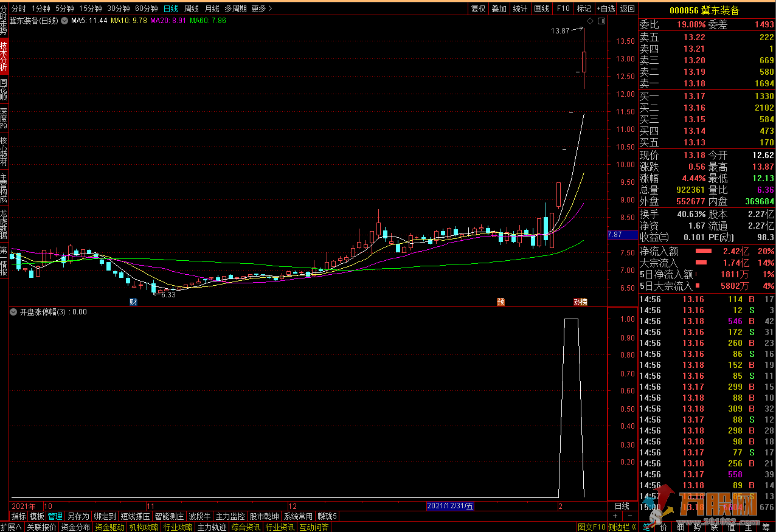Screen dimensions: 776x532
Task: Expand the 扩展 panel toggle
Action: coord(12,527)
